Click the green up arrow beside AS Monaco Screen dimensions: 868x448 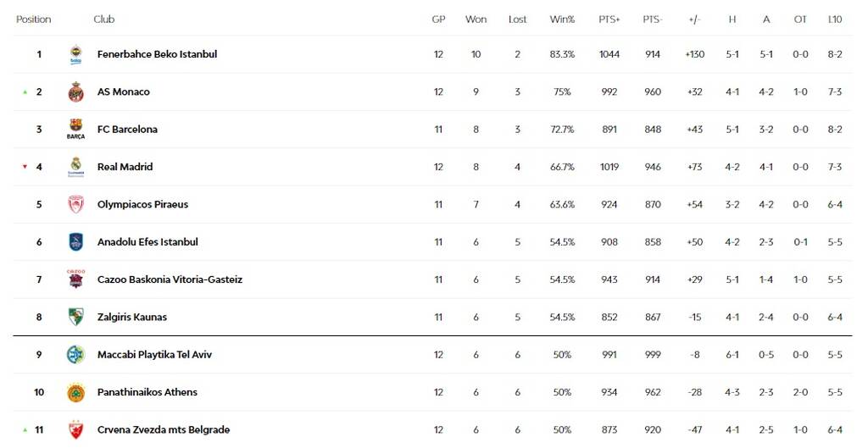pos(25,92)
